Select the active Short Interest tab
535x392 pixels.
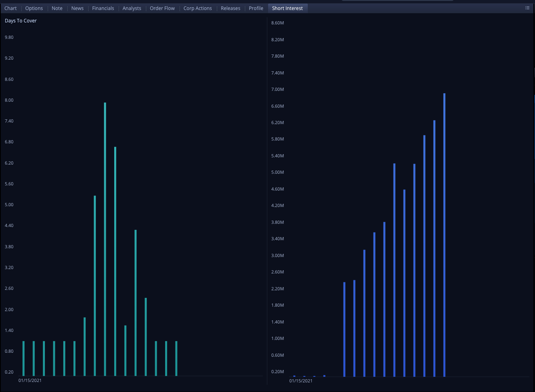287,8
